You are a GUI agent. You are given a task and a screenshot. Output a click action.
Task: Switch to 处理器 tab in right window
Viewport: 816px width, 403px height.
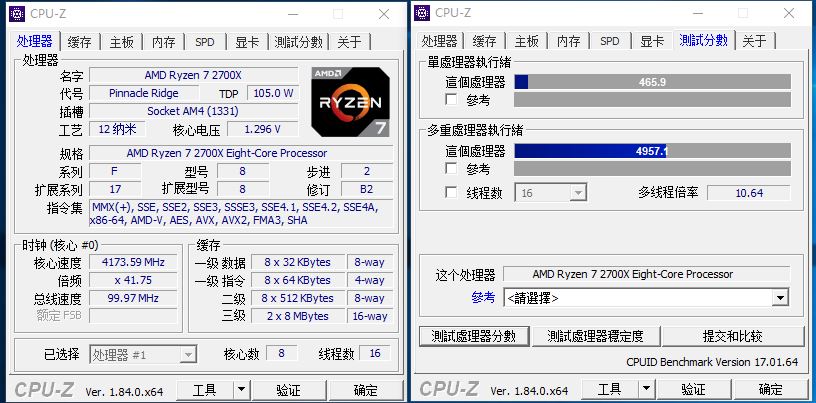pos(440,42)
